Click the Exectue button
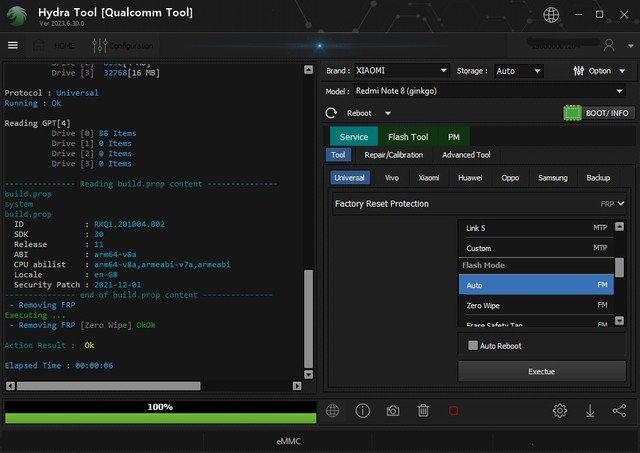Image resolution: width=640 pixels, height=453 pixels. 542,371
